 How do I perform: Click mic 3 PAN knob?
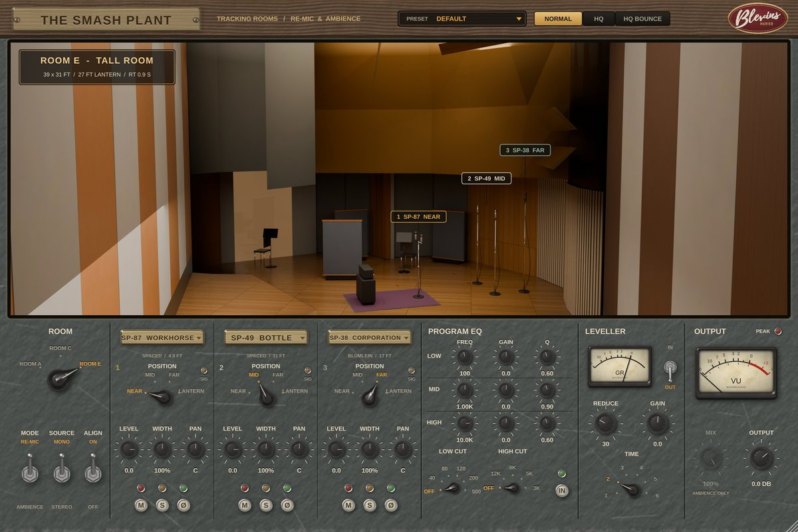tap(403, 450)
